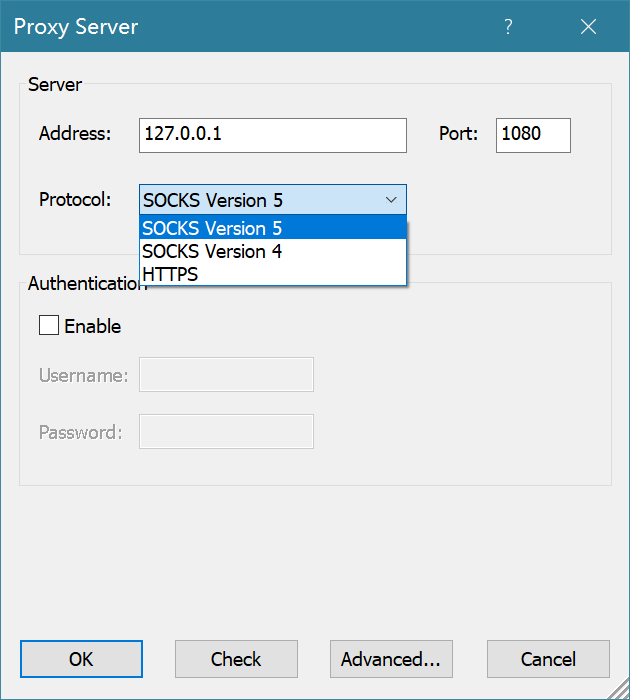Enable authentication checkbox
This screenshot has width=630, height=700.
coord(49,326)
